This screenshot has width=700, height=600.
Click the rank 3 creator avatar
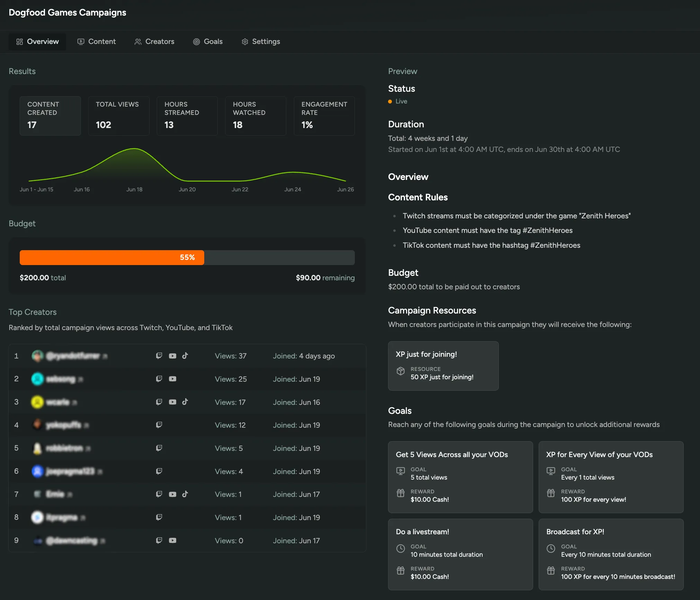37,402
